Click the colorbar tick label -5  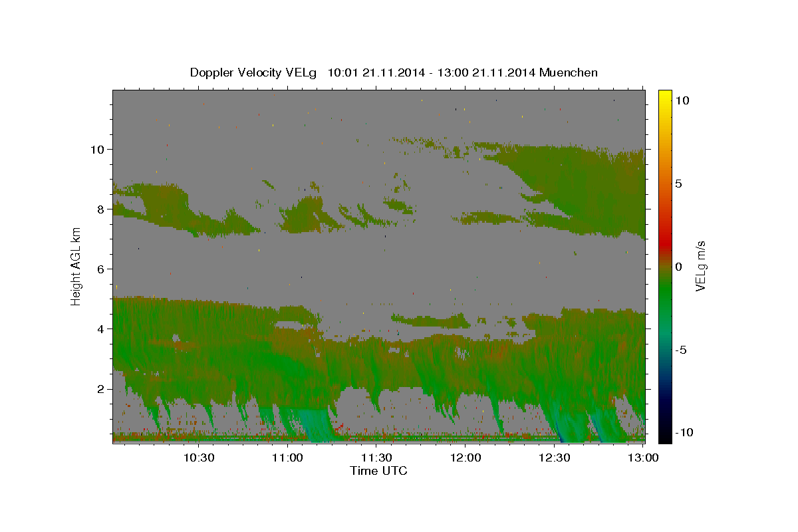(x=680, y=350)
